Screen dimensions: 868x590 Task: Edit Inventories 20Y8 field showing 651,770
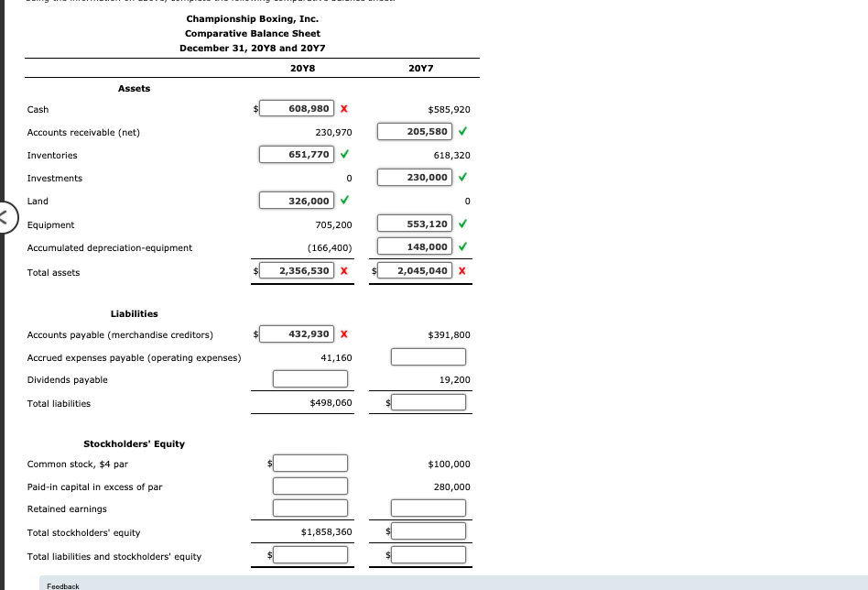[x=297, y=154]
